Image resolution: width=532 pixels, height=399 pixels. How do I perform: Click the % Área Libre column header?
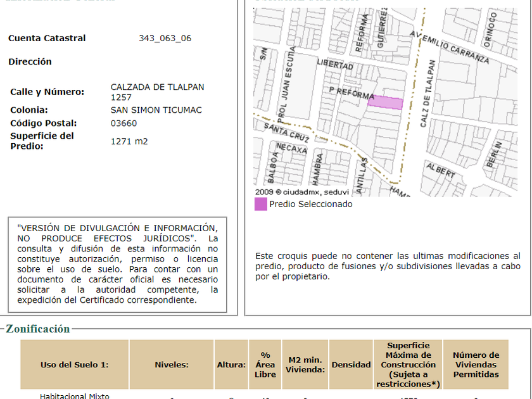265,365
